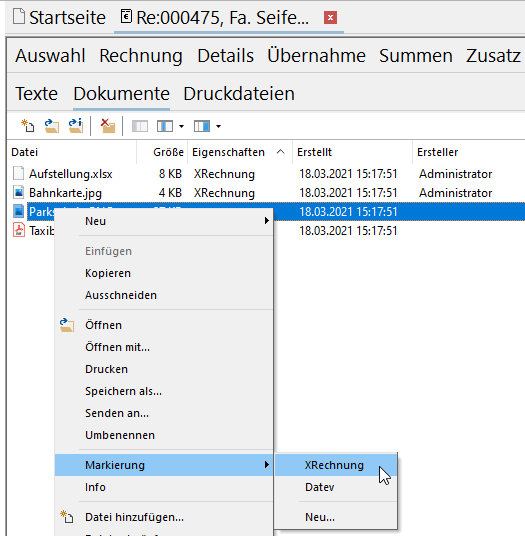This screenshot has height=536, width=525.
Task: Click the second column layout icon
Action: [165, 126]
